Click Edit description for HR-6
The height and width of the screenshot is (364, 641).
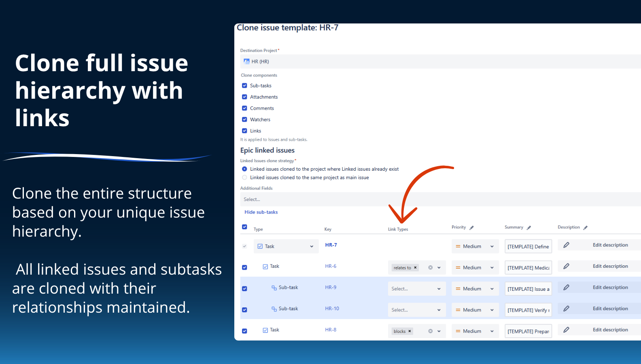click(610, 266)
